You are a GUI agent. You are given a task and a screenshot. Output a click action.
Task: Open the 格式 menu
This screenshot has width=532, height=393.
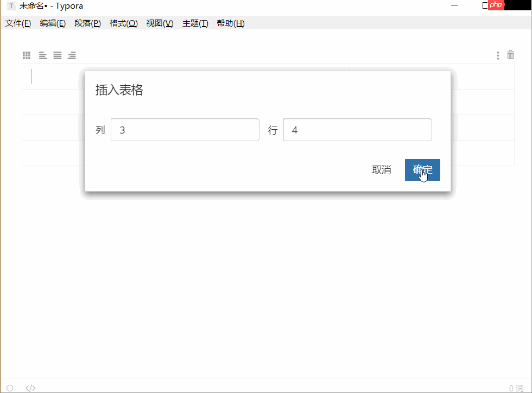(123, 23)
